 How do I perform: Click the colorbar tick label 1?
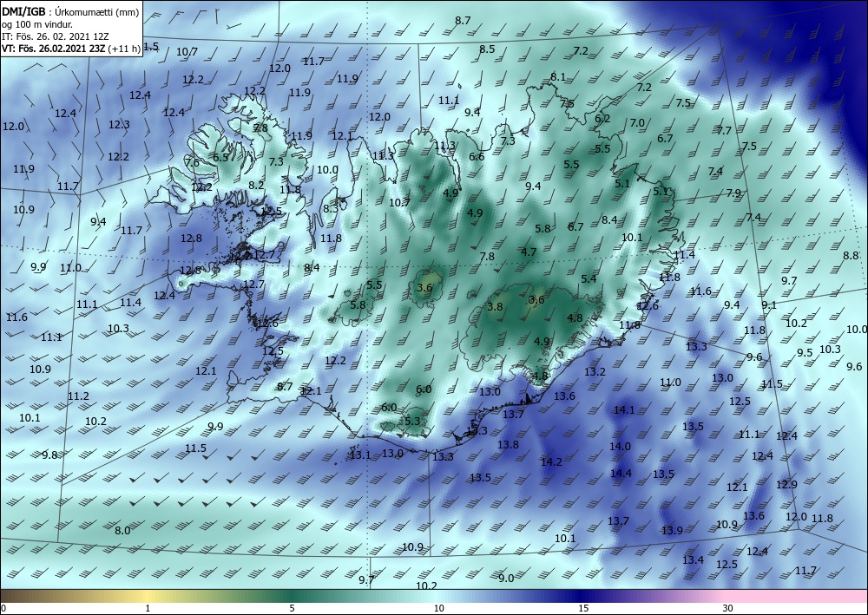point(148,608)
